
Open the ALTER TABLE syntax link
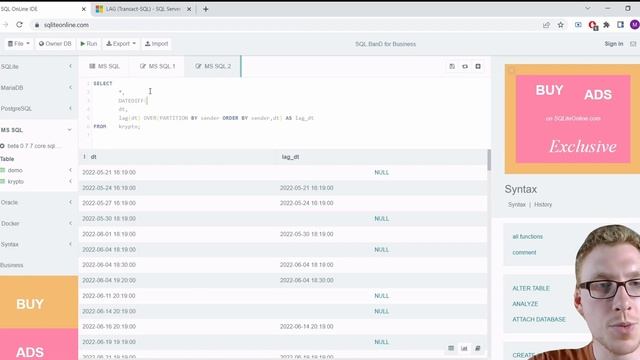[x=531, y=288]
